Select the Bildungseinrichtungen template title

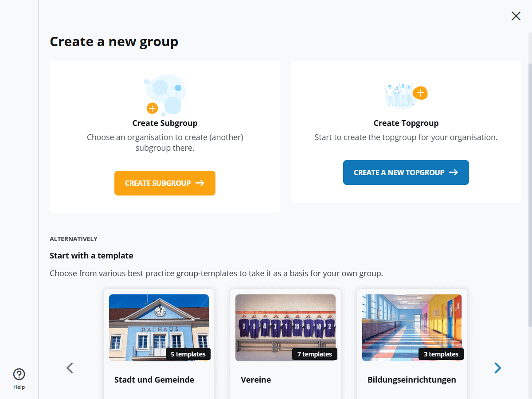coord(411,380)
